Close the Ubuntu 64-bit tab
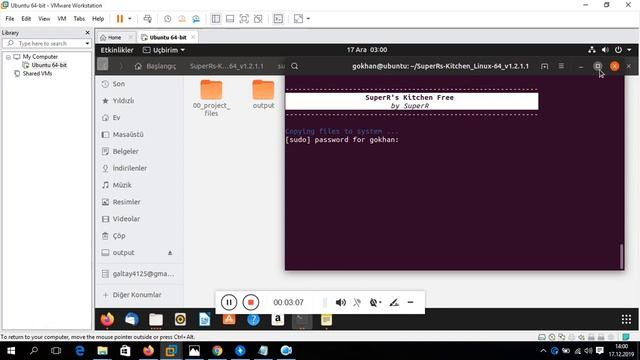The height and width of the screenshot is (360, 640). click(x=193, y=37)
